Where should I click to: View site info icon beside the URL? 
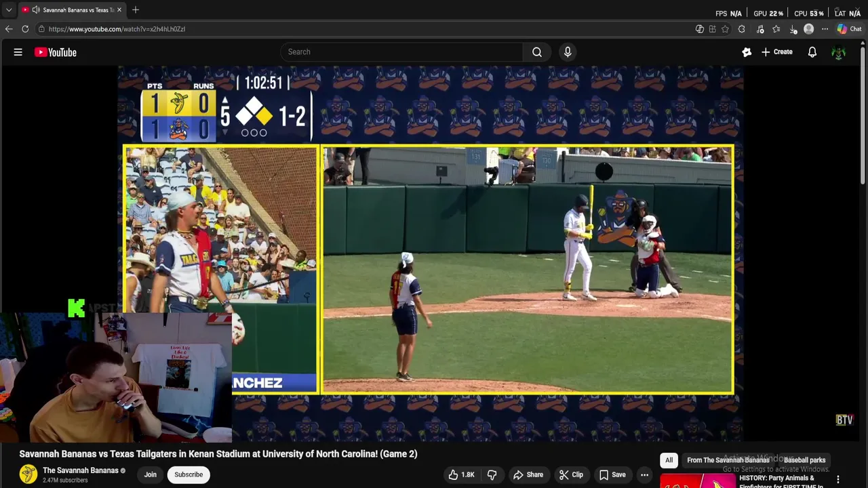pos(41,29)
